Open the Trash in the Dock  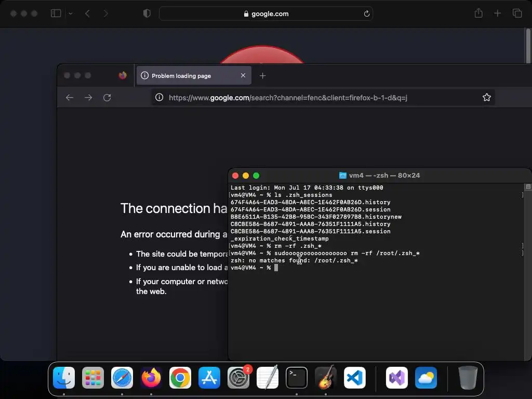(x=468, y=378)
